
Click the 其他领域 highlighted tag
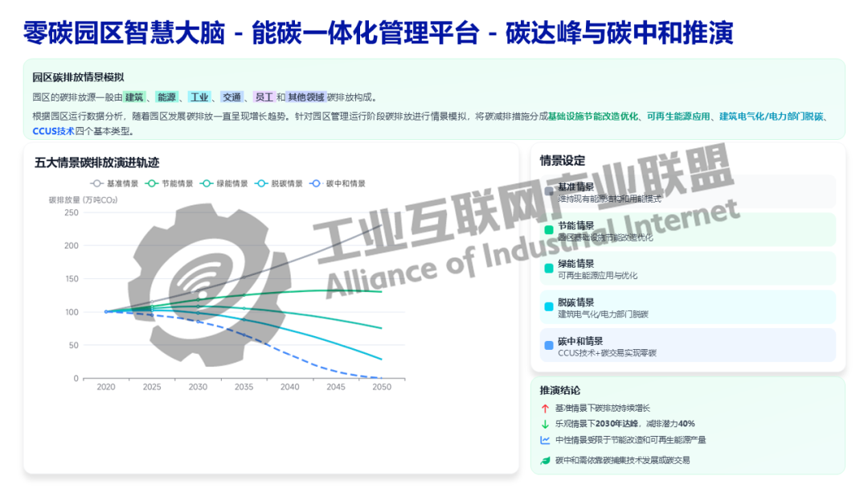[x=306, y=97]
